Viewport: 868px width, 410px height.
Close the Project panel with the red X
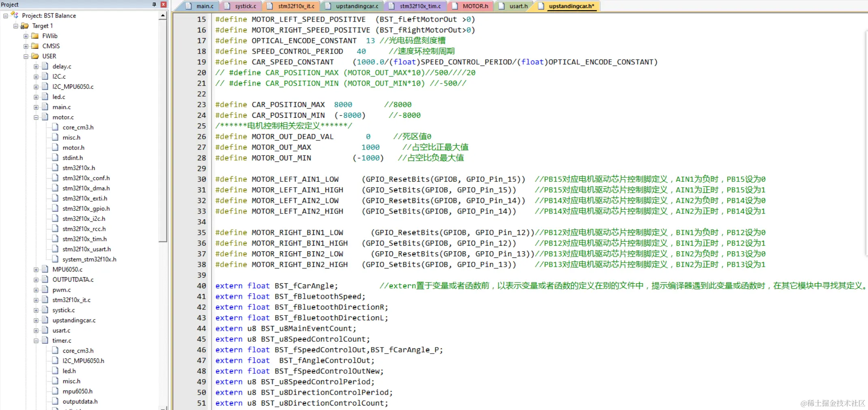(x=164, y=4)
